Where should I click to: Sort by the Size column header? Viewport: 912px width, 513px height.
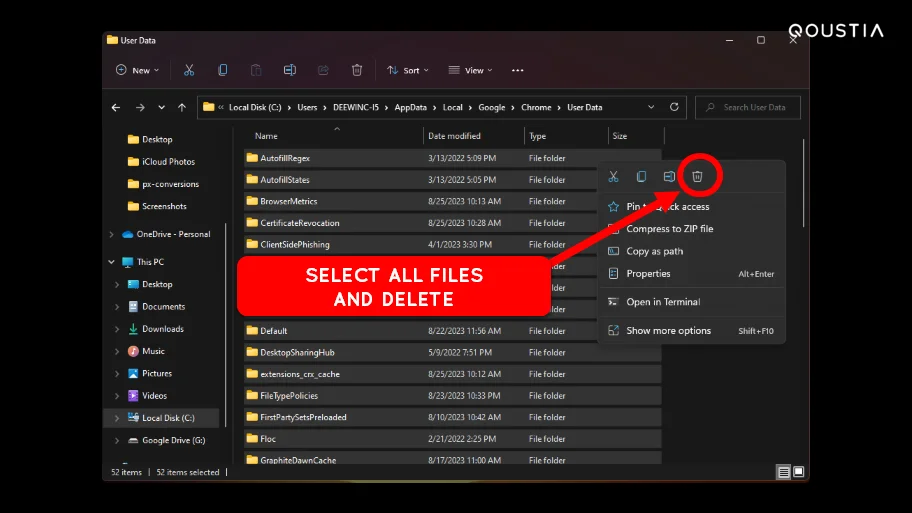(x=620, y=136)
